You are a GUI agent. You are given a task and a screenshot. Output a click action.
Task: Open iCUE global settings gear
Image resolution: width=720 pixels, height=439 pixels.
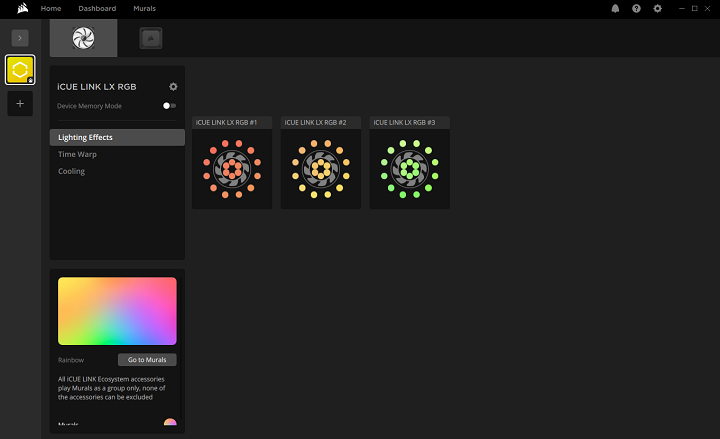657,8
